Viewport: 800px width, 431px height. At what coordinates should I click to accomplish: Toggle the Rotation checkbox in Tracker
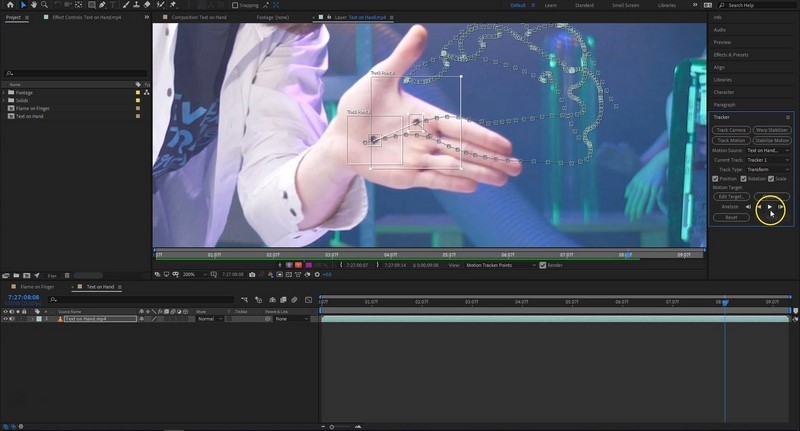pos(743,178)
